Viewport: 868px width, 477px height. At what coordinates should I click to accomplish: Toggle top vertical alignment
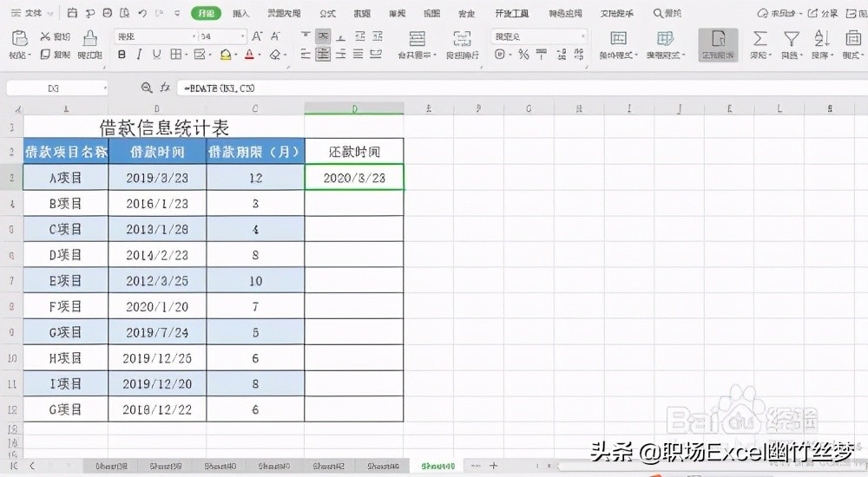tap(305, 36)
